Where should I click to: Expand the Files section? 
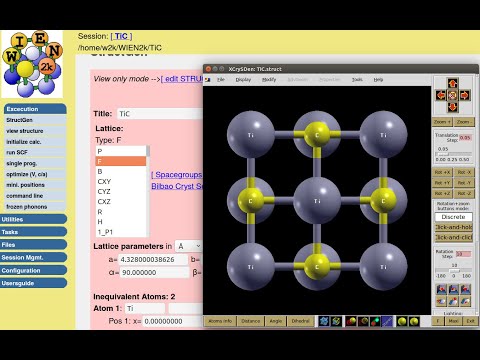pos(33,245)
